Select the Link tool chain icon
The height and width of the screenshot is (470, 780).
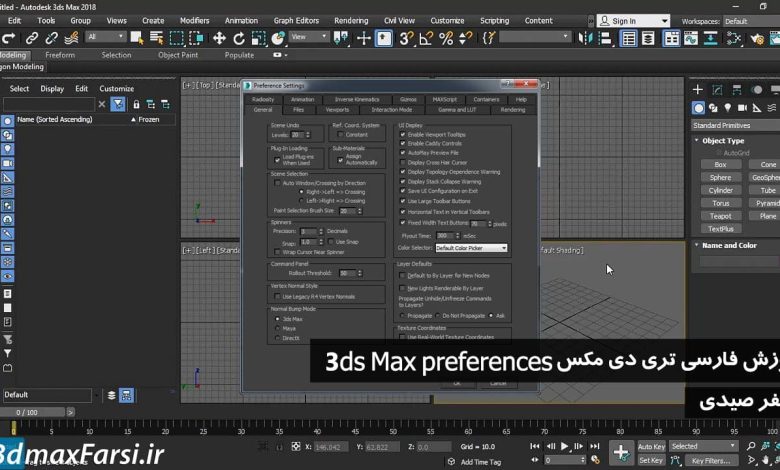point(32,38)
